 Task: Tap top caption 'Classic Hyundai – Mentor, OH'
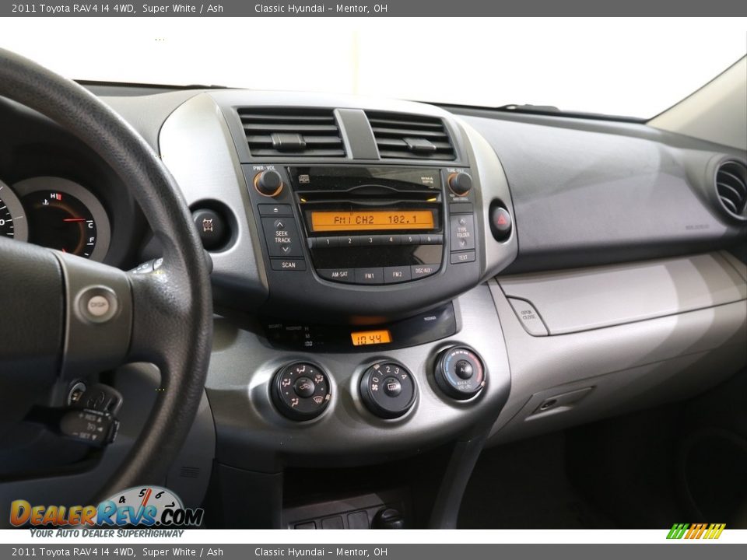(321, 8)
